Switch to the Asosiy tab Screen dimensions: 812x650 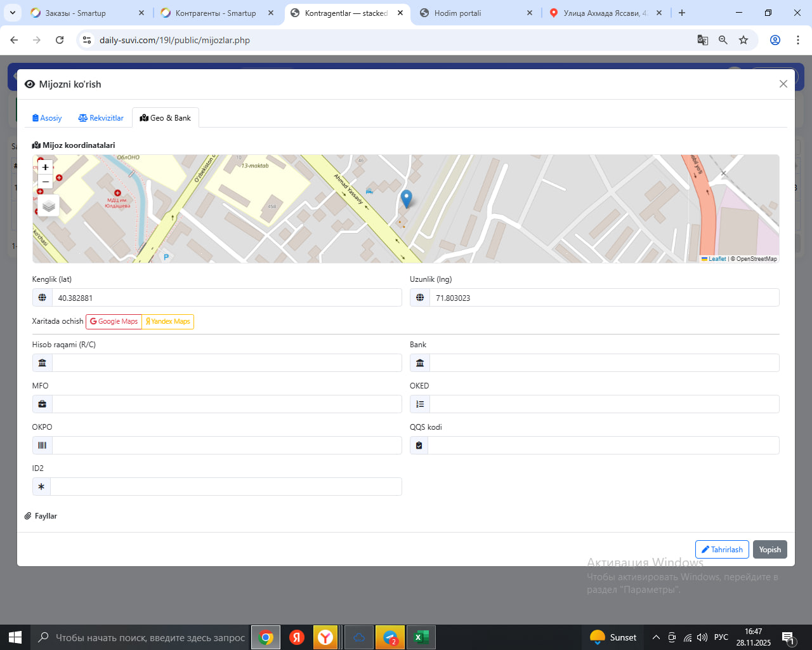click(x=47, y=118)
